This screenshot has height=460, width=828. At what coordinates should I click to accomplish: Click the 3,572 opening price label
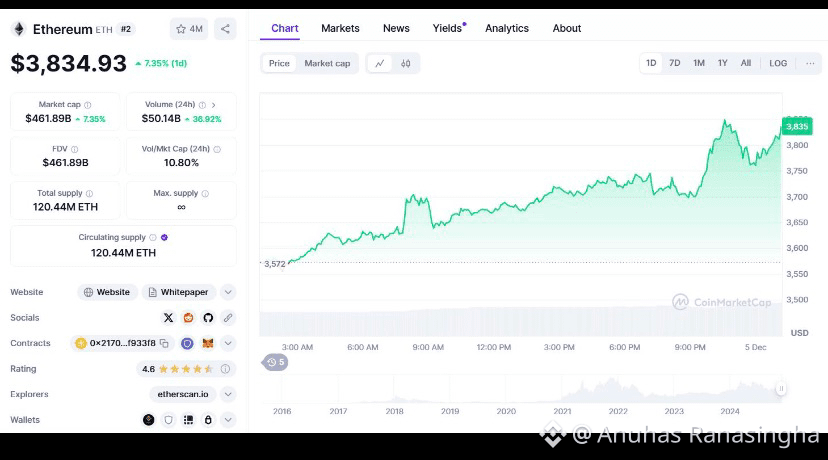[x=275, y=264]
